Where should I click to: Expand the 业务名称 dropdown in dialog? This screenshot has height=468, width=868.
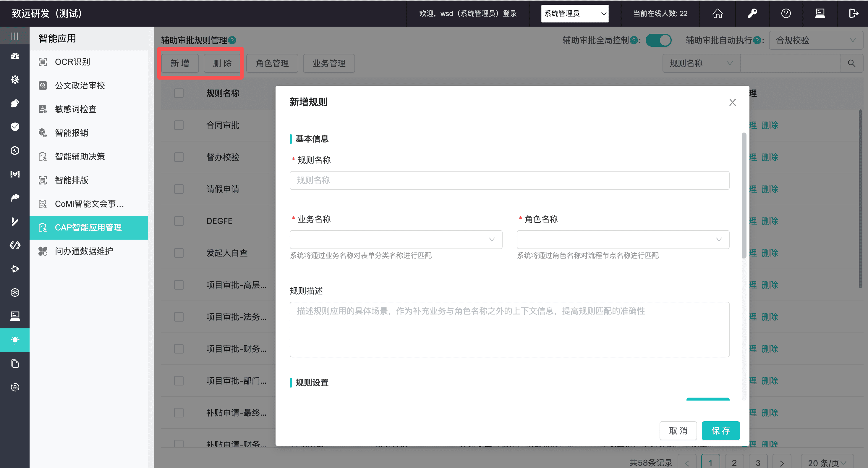click(x=396, y=239)
